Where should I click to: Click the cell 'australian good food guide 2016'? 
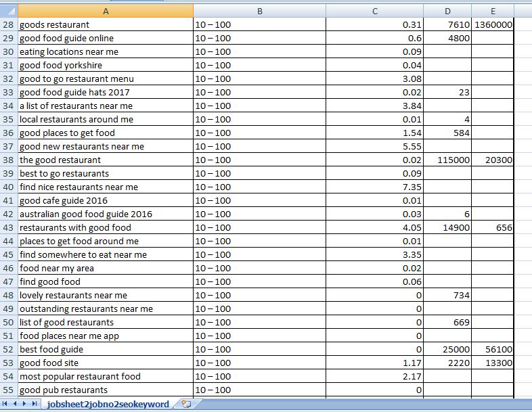click(x=105, y=214)
